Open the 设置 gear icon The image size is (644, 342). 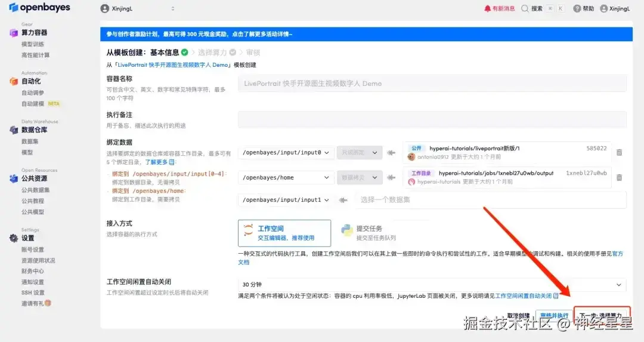pos(14,238)
